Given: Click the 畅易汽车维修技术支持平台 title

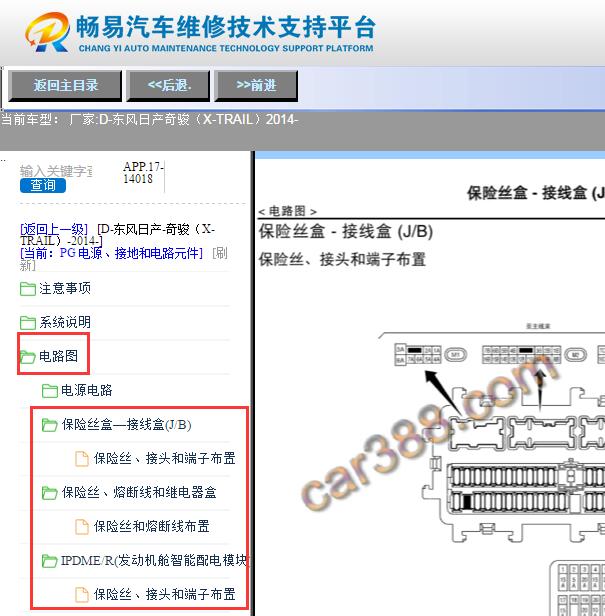Looking at the screenshot, I should [x=226, y=28].
